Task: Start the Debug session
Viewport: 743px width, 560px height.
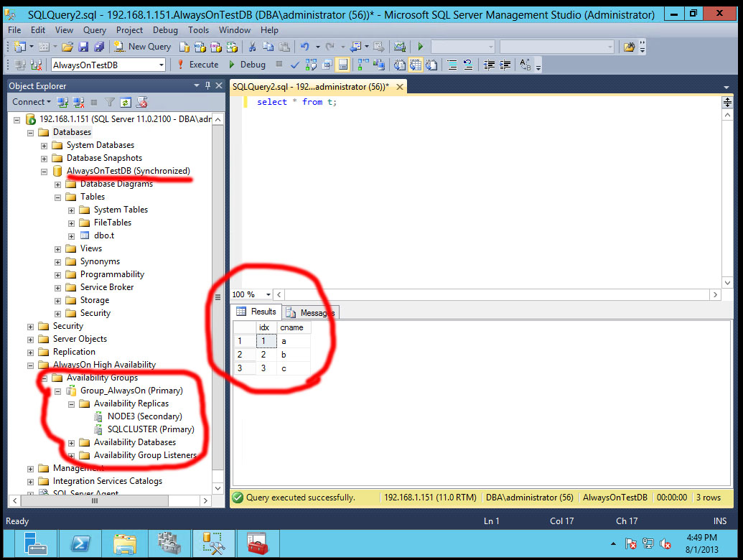Action: 248,65
